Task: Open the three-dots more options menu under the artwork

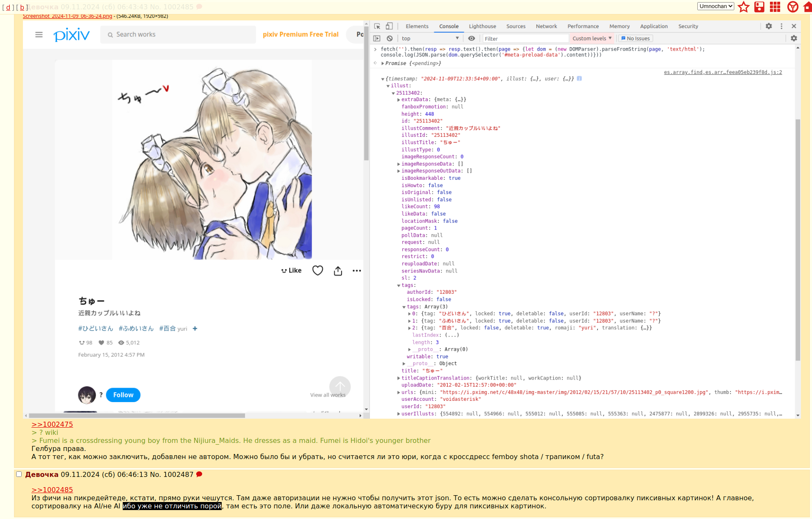Action: click(x=356, y=271)
